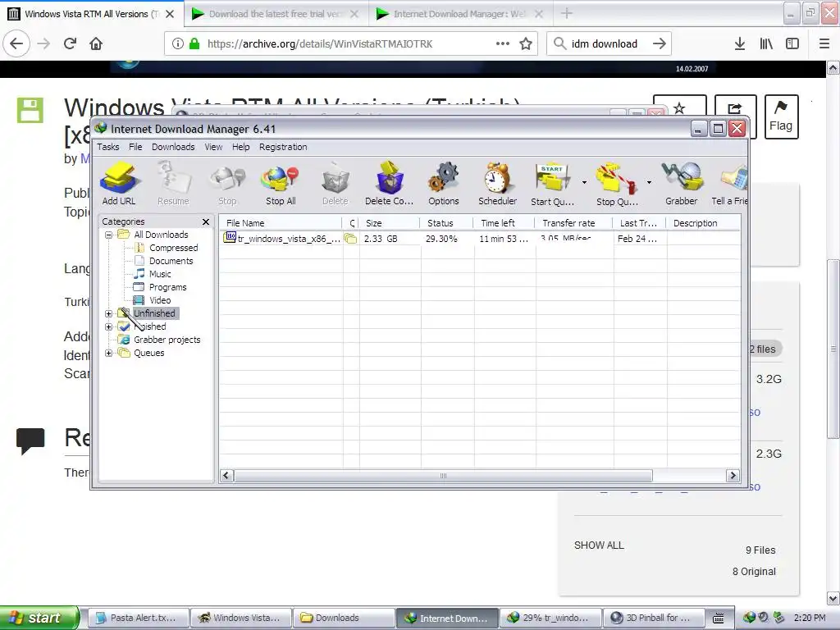This screenshot has height=630, width=840.
Task: Reload the archive.org page
Action: coord(70,43)
